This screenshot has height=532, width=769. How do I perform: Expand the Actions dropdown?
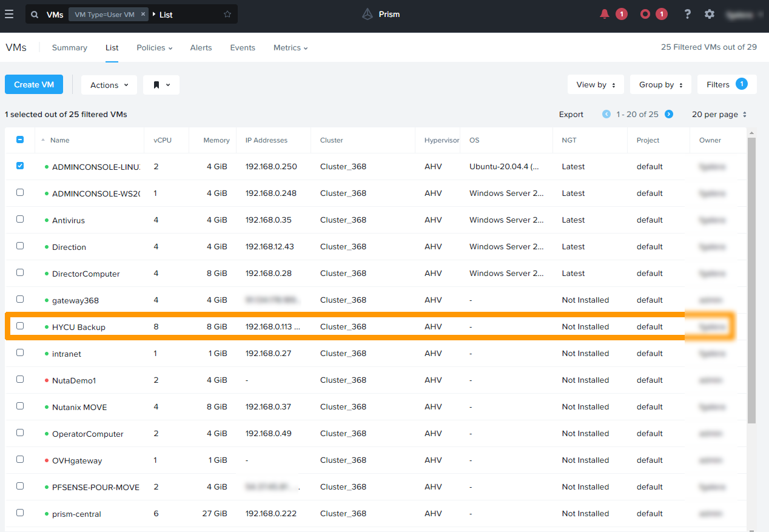click(x=109, y=85)
